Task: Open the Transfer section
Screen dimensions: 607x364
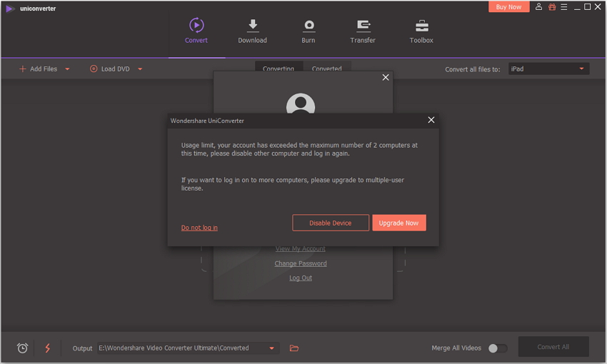Action: tap(363, 31)
